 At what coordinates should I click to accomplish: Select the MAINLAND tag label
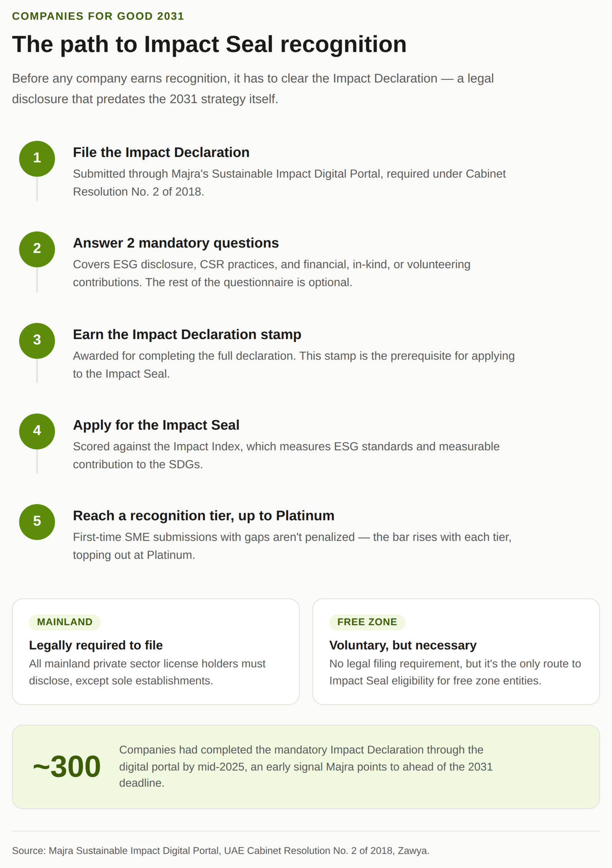pyautogui.click(x=65, y=622)
